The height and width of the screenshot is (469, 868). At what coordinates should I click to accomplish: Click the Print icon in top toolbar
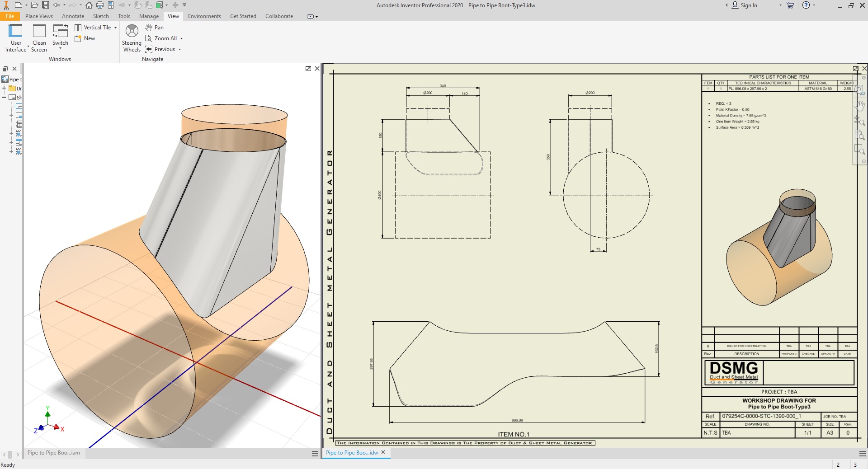coord(100,5)
